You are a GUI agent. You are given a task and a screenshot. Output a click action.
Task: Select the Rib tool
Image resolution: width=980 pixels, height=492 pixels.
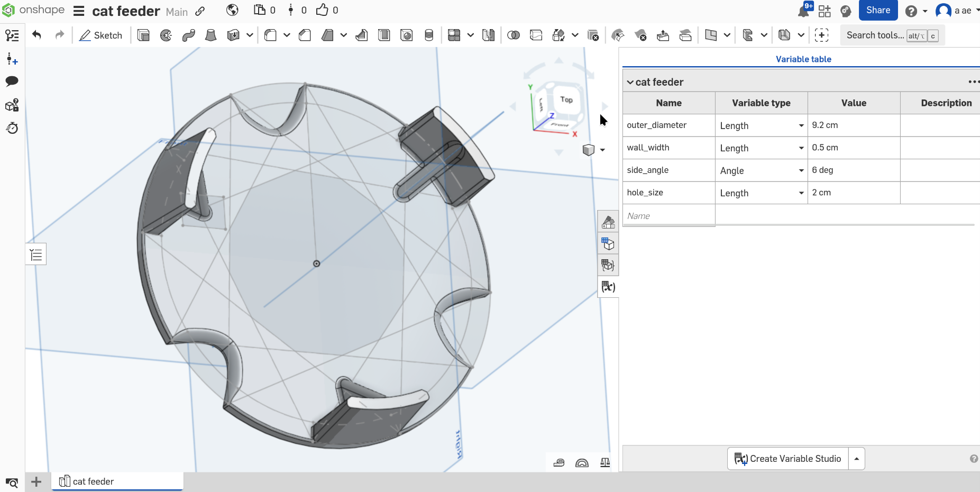click(x=362, y=35)
